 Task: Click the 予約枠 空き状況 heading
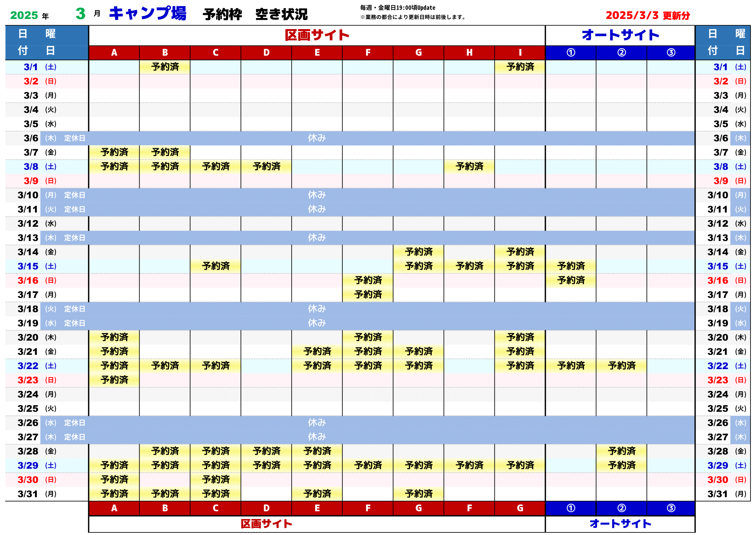click(x=255, y=14)
